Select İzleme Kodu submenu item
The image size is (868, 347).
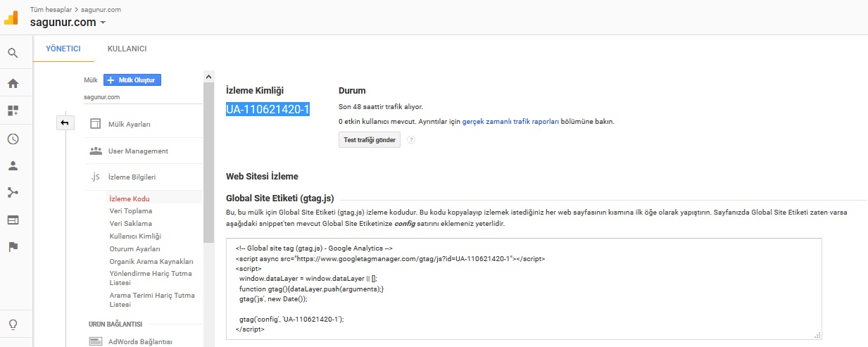click(x=130, y=198)
